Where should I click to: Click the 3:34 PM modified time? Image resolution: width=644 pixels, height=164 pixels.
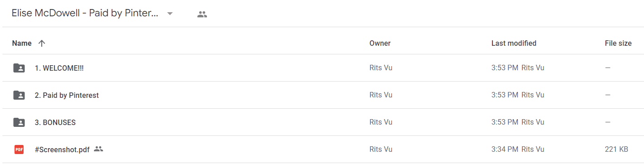505,149
